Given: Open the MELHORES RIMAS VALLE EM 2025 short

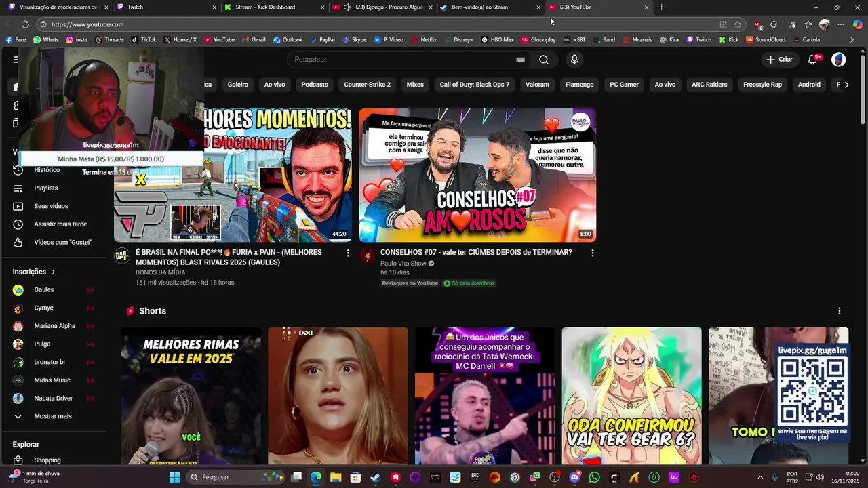Looking at the screenshot, I should (191, 396).
